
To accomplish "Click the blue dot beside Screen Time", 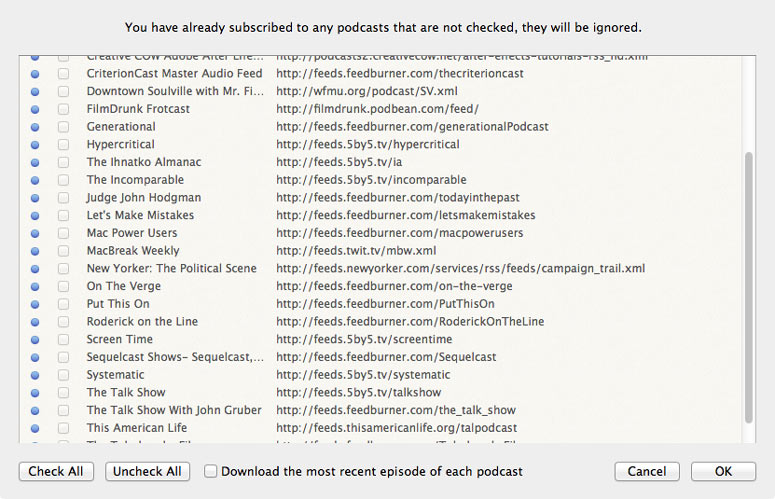I will pyautogui.click(x=35, y=340).
